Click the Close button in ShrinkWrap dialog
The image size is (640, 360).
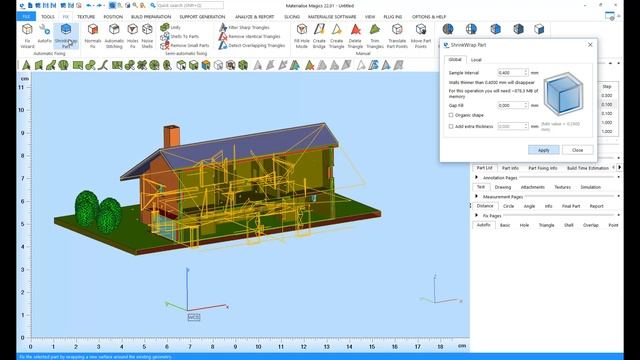pyautogui.click(x=577, y=150)
